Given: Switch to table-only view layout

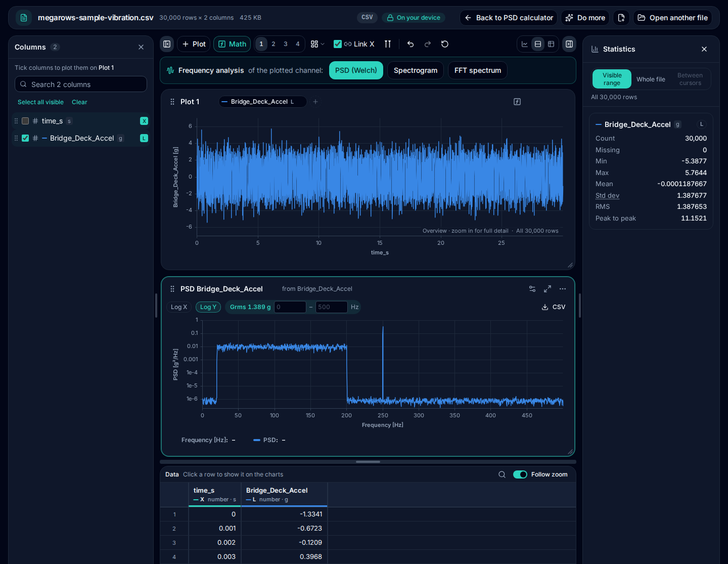Looking at the screenshot, I should click(551, 44).
